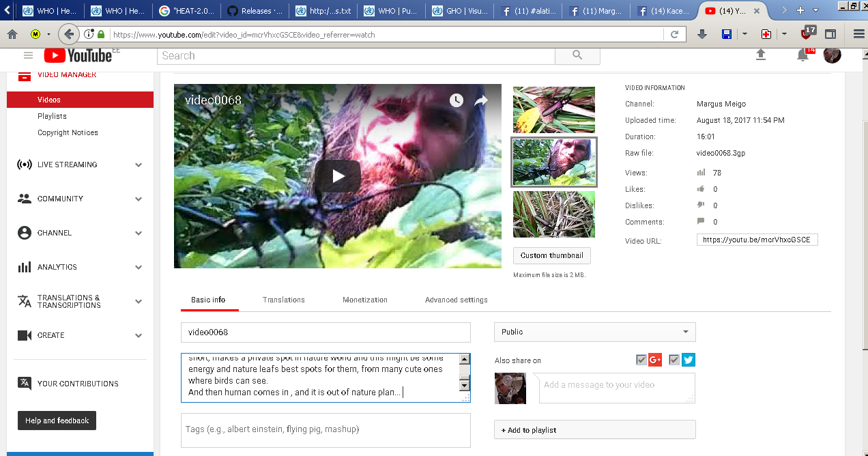The height and width of the screenshot is (456, 868).
Task: Expand the Analytics sidebar section
Action: pyautogui.click(x=139, y=267)
